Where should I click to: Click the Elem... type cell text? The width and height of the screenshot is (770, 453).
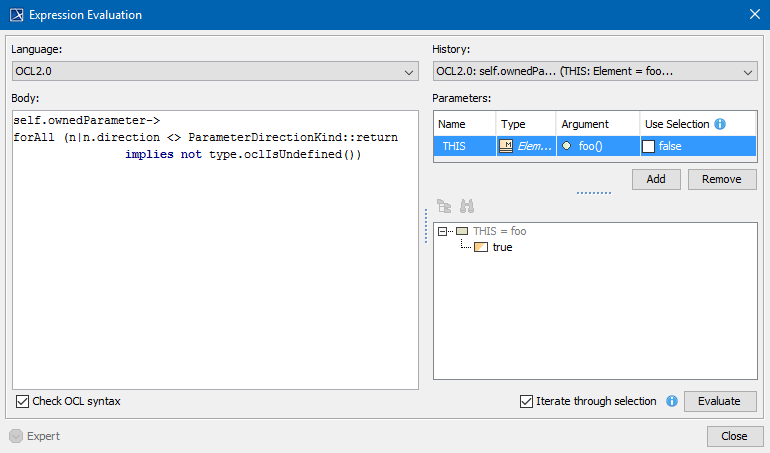click(534, 146)
